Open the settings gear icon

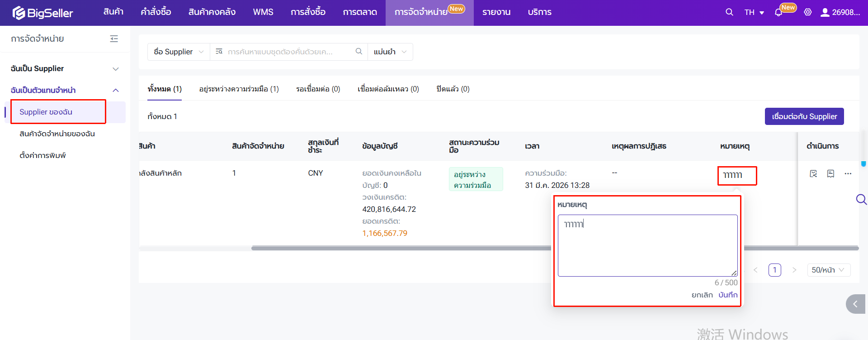click(808, 12)
